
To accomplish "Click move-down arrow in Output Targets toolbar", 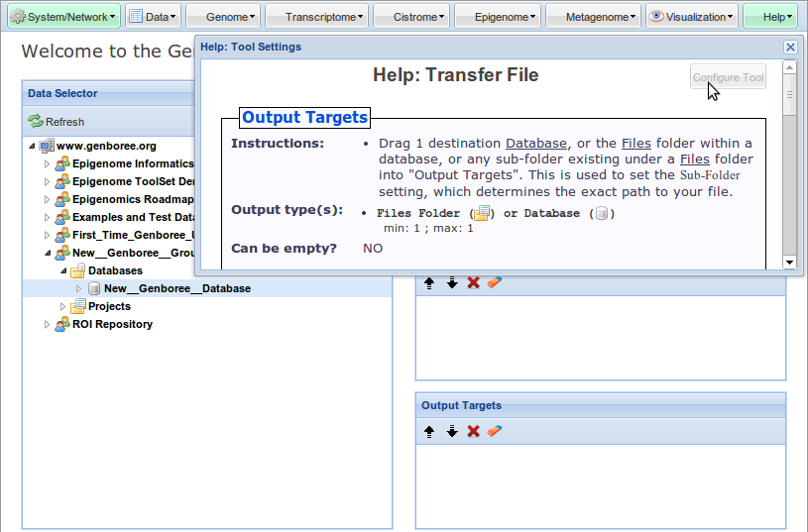I will 451,431.
